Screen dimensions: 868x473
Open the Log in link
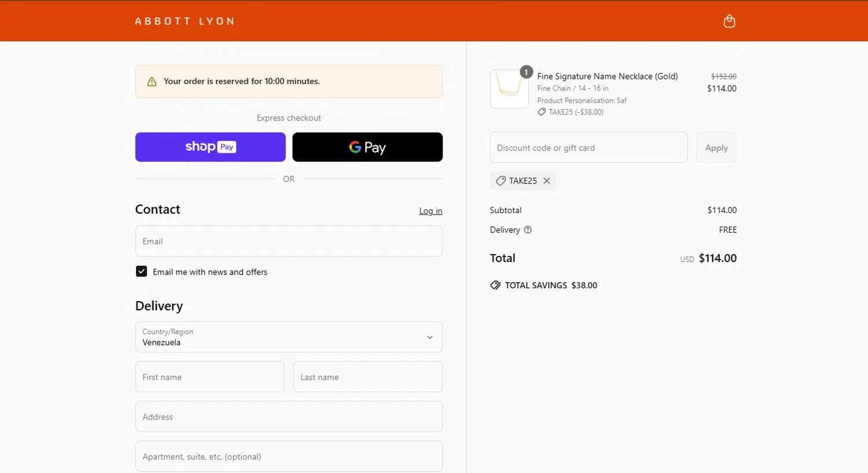pyautogui.click(x=431, y=211)
